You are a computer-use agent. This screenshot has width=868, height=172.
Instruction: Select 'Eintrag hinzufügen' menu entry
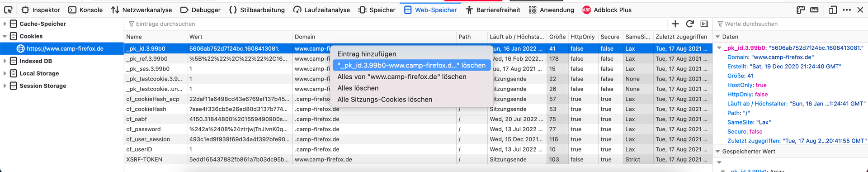(x=367, y=54)
